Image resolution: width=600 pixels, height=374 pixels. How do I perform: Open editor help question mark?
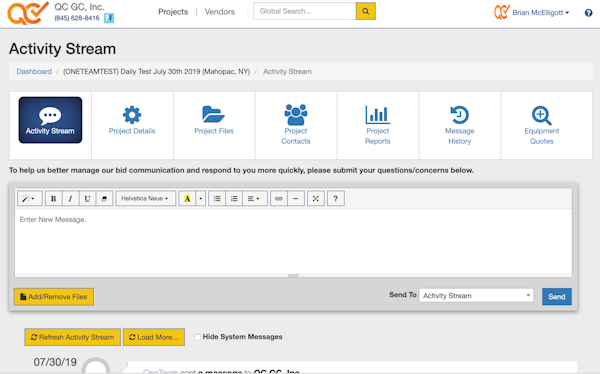pos(336,198)
